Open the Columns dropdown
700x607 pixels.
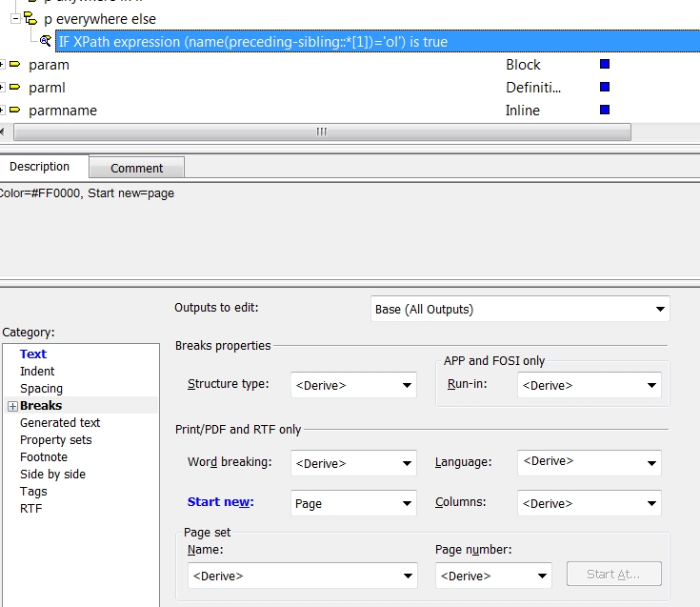[x=590, y=503]
